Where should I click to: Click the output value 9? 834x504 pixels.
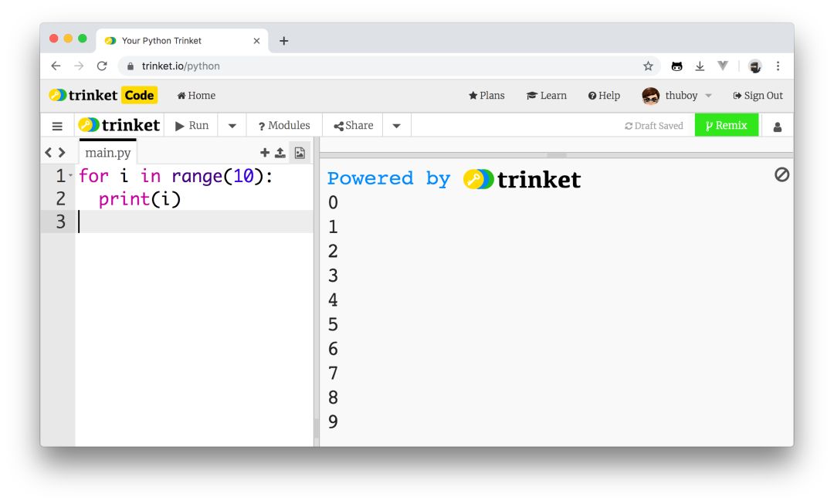333,421
